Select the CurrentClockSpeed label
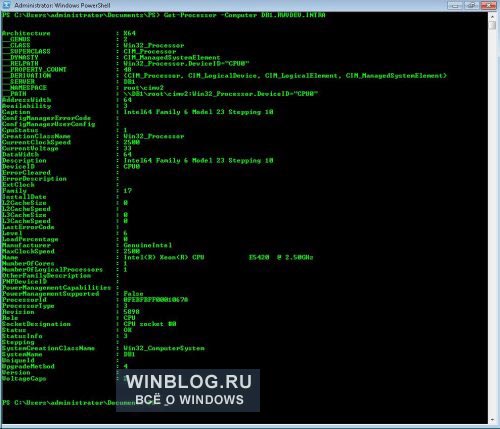 click(x=36, y=142)
